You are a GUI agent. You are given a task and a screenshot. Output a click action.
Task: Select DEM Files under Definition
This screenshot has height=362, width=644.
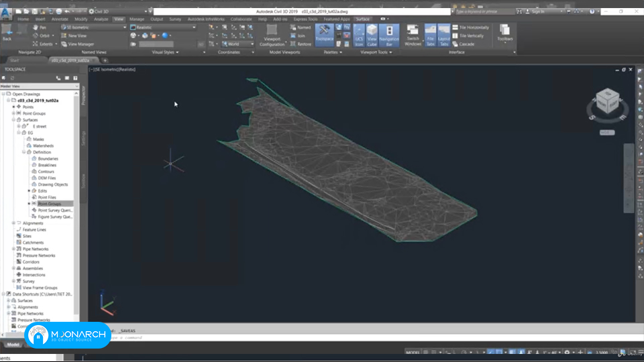coord(47,178)
